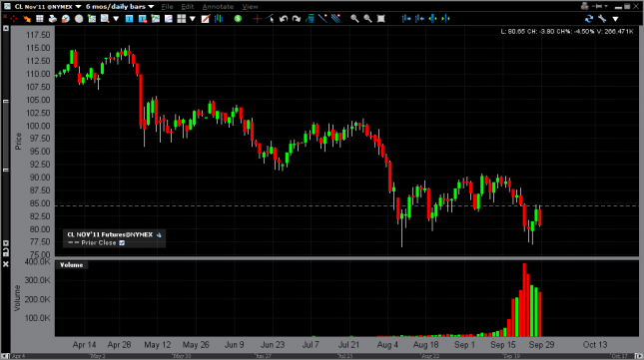Click the red pencil edit chart icon
644x360 pixels.
(x=206, y=19)
